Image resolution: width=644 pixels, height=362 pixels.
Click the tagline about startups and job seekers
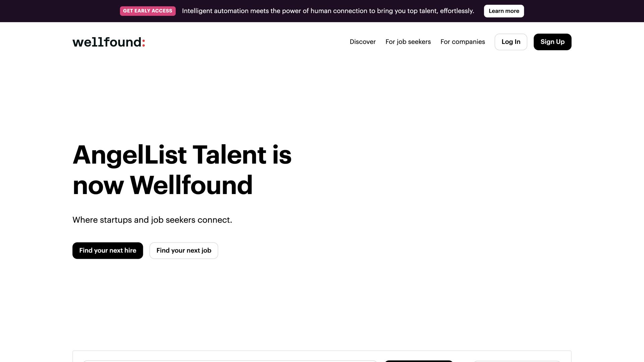click(x=152, y=220)
